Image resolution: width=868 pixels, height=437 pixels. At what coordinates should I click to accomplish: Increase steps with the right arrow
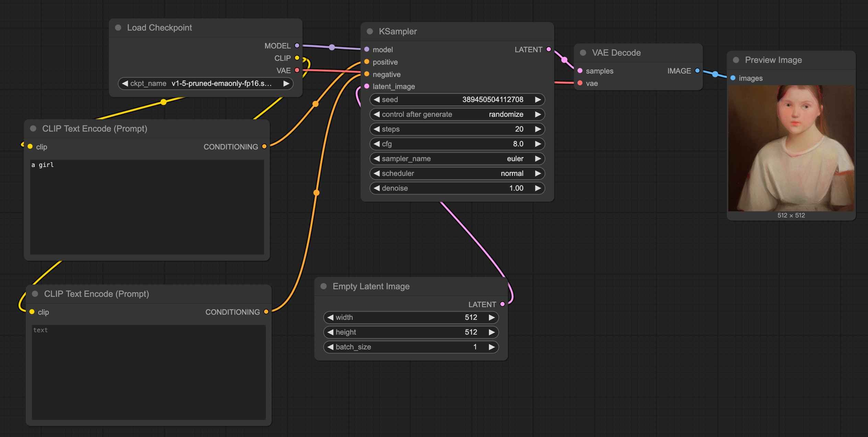point(538,129)
